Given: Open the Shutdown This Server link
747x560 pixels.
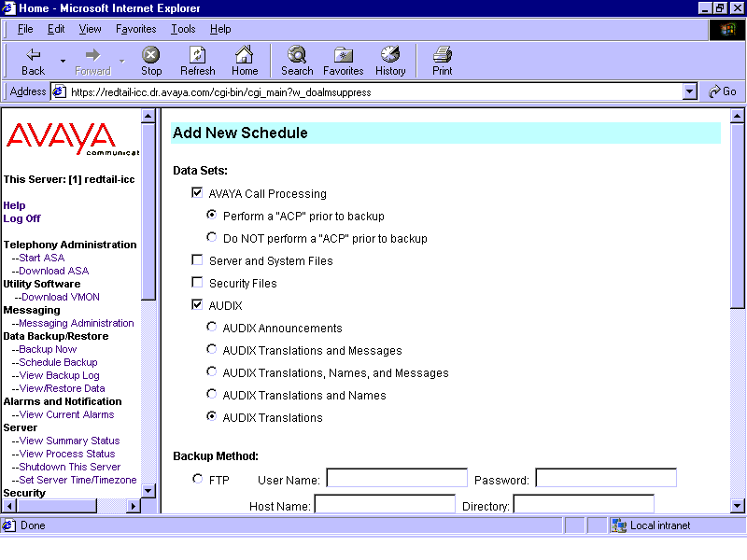Looking at the screenshot, I should 69,468.
